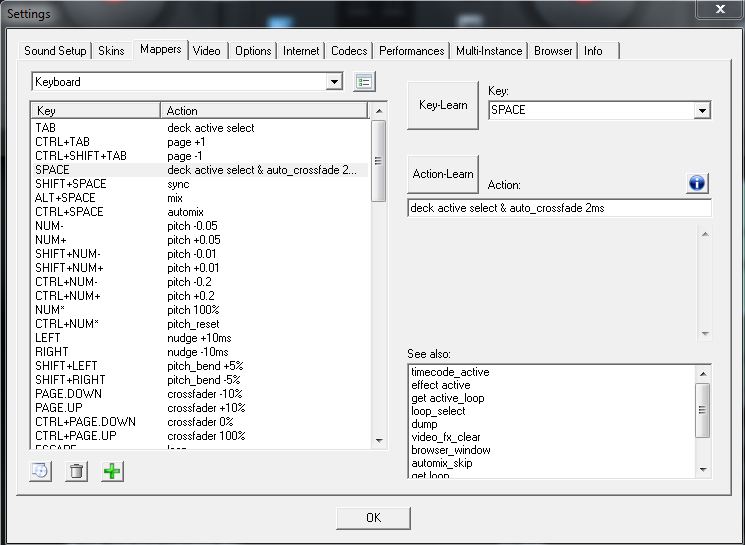
Task: Click the description box scroll up arrow
Action: (x=705, y=234)
